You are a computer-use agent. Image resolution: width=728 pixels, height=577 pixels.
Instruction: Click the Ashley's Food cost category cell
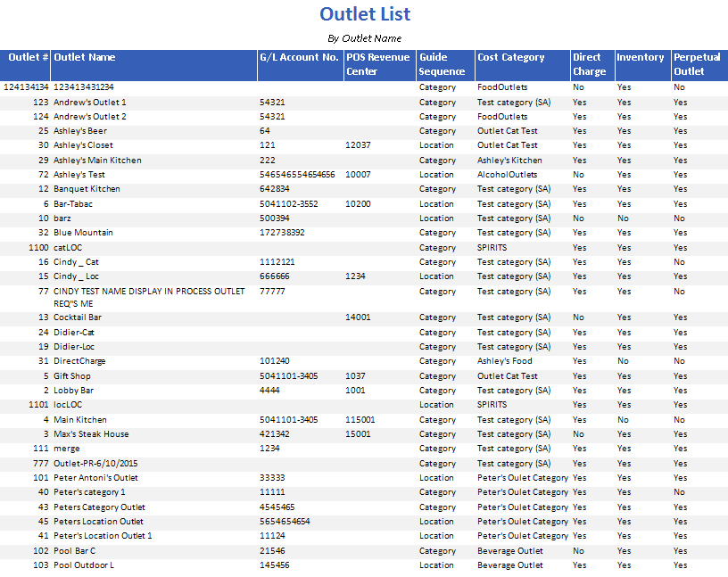coord(504,361)
